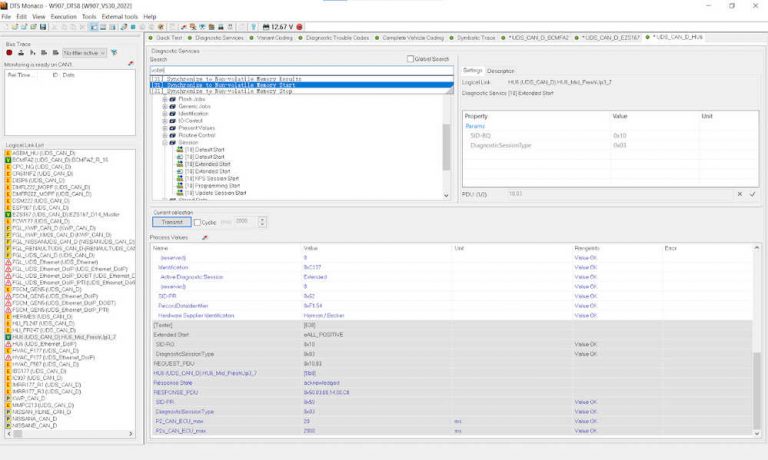Click the red record button in Bus Trace
Screen dimensions: 768x460
click(10, 52)
